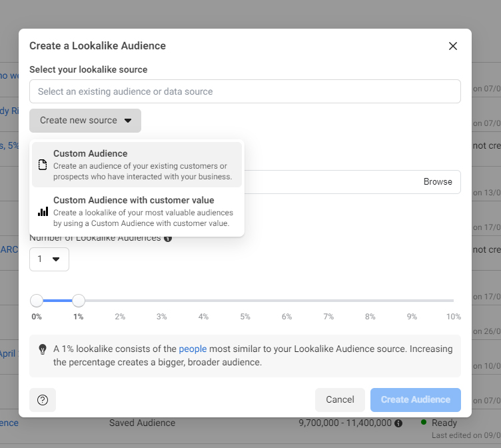This screenshot has width=501, height=448.
Task: Click the Cancel button
Action: point(340,399)
